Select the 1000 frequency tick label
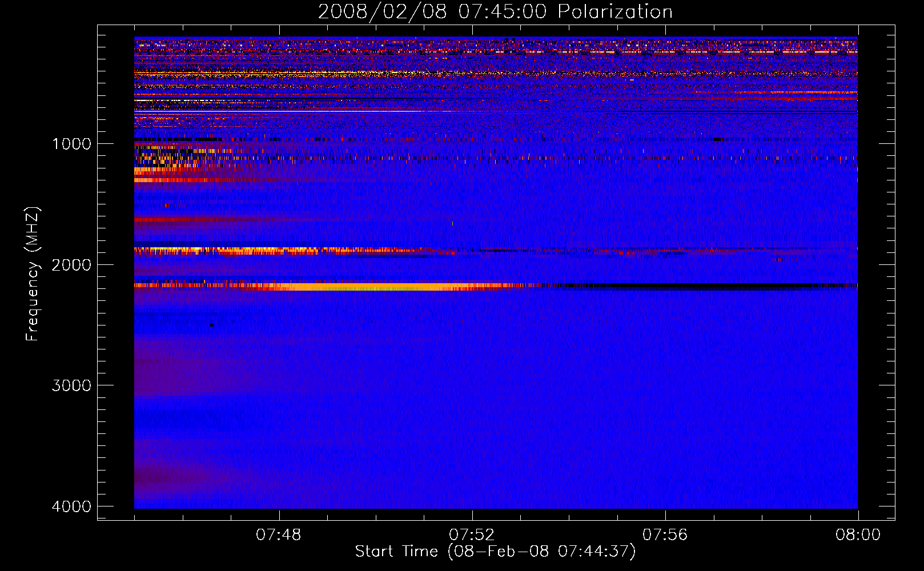Image resolution: width=924 pixels, height=571 pixels. 71,143
